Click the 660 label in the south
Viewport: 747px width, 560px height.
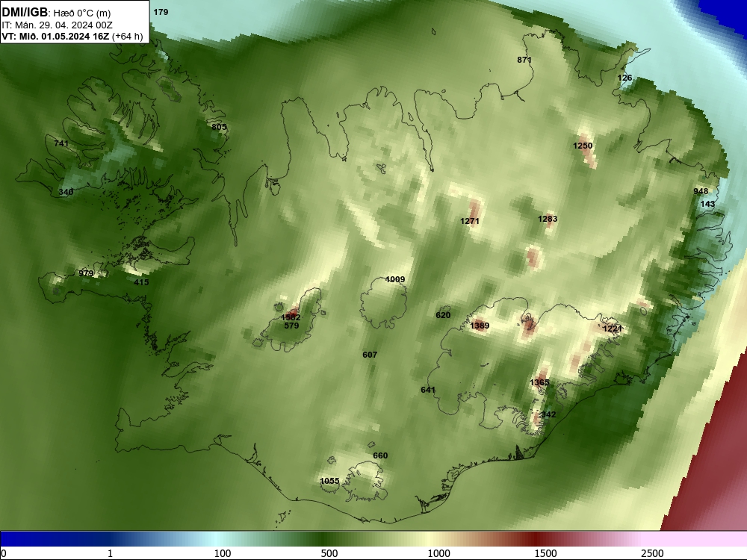point(380,455)
